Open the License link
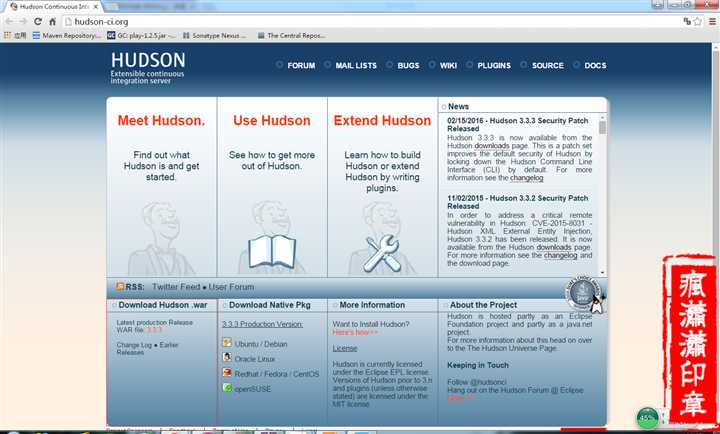The image size is (720, 434). click(x=345, y=349)
